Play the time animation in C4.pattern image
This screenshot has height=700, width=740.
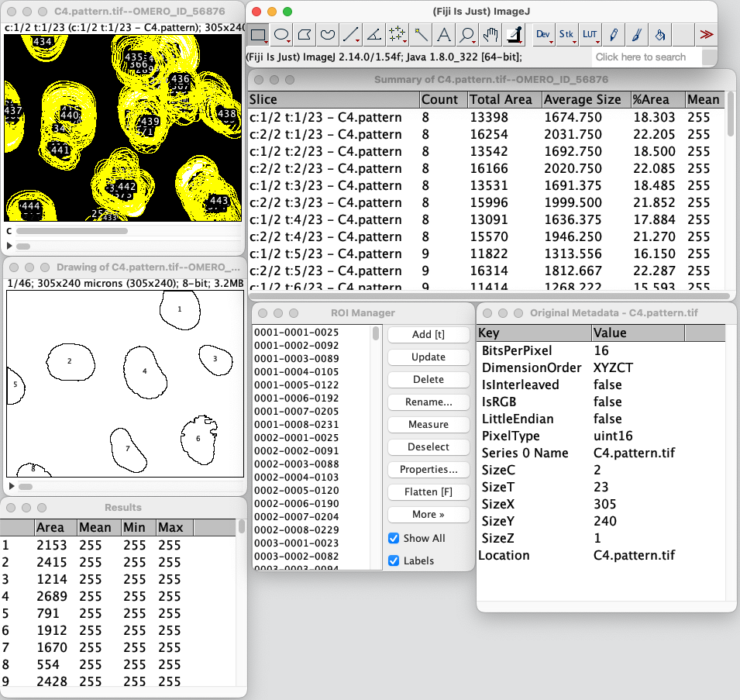[x=9, y=246]
